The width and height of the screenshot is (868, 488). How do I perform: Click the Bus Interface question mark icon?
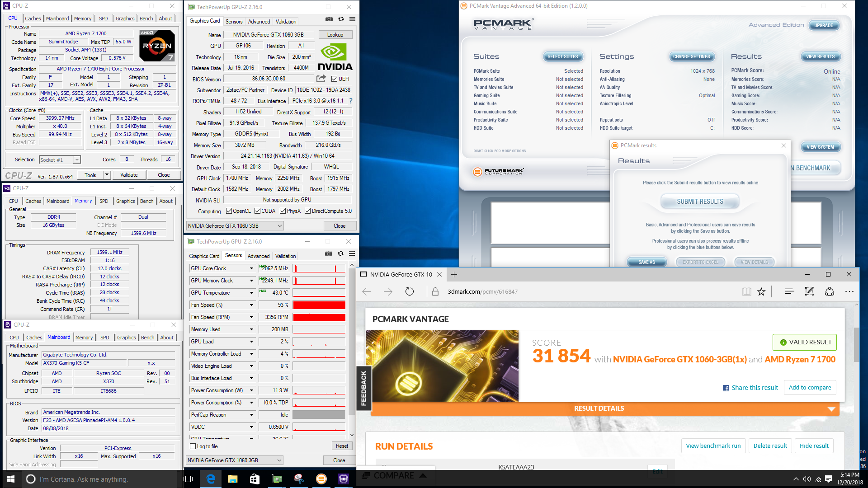[351, 101]
